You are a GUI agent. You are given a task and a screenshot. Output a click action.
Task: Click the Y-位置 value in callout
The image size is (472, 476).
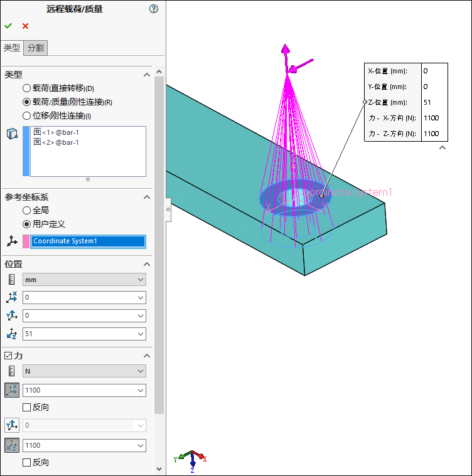tap(426, 87)
